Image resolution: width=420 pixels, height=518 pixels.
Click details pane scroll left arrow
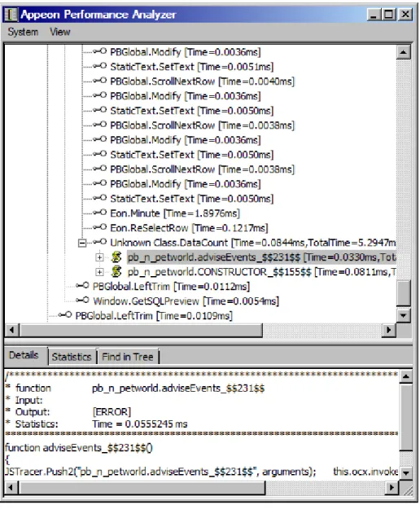[11, 487]
